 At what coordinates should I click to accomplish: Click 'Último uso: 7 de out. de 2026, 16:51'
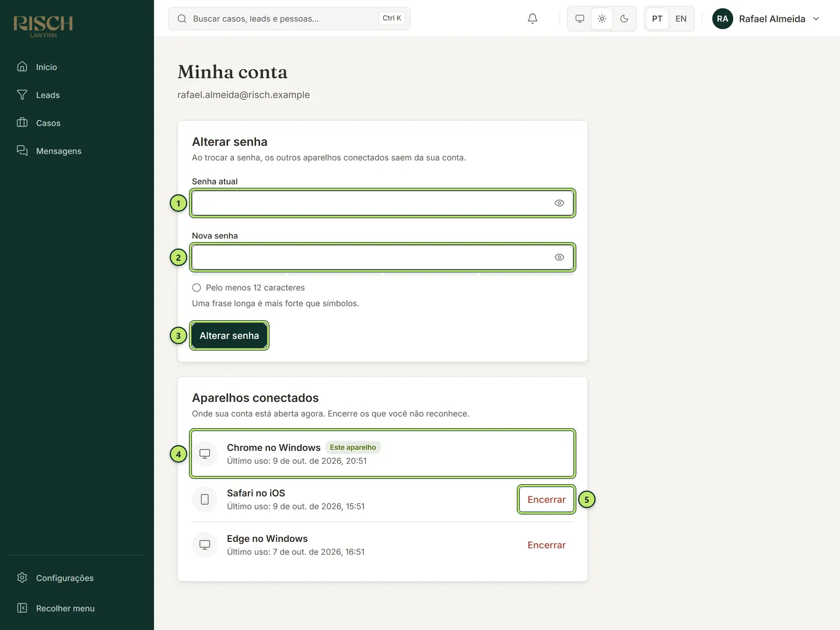click(x=296, y=552)
